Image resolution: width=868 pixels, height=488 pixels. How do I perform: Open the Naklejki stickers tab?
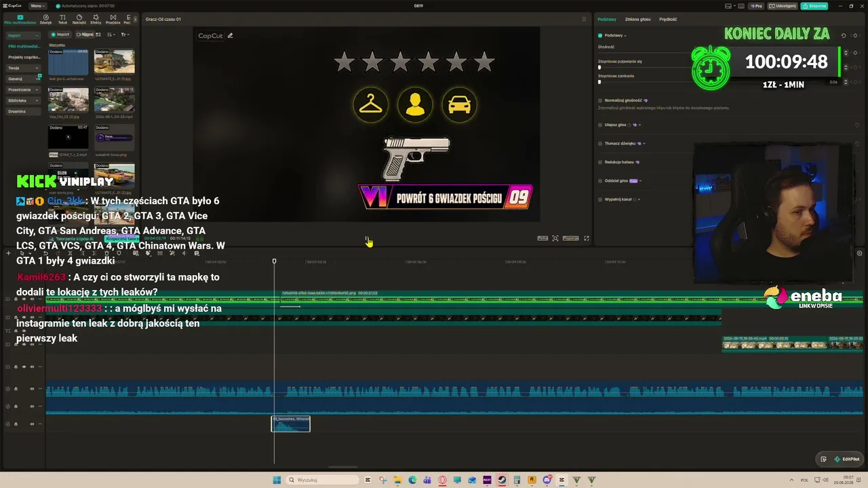coord(79,20)
